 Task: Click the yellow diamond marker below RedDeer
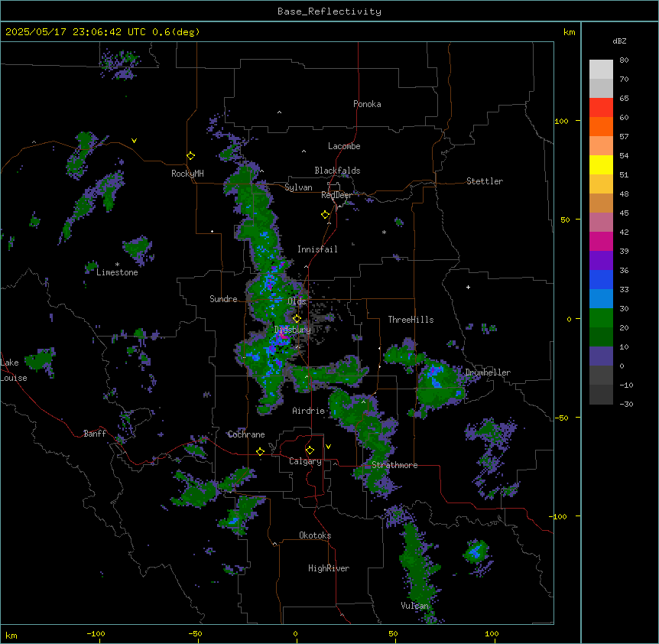pyautogui.click(x=326, y=215)
